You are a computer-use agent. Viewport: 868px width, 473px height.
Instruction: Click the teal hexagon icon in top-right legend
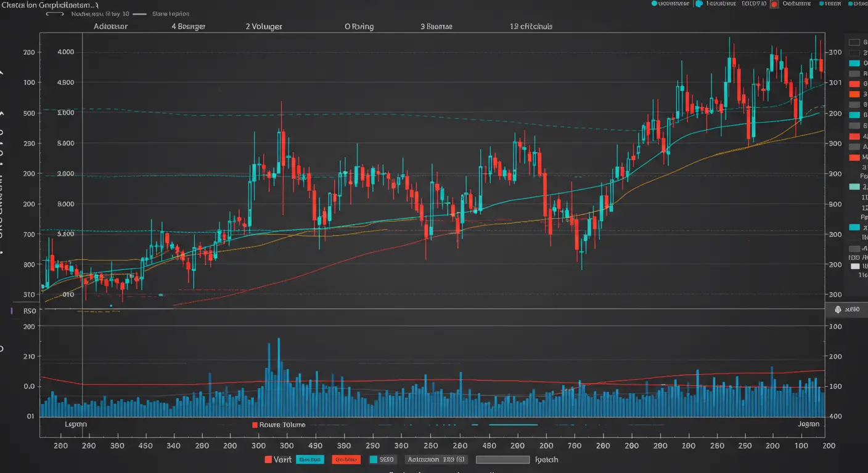[699, 4]
